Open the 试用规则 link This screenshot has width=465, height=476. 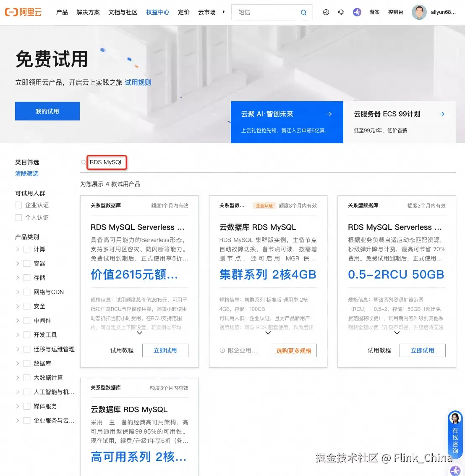(138, 82)
